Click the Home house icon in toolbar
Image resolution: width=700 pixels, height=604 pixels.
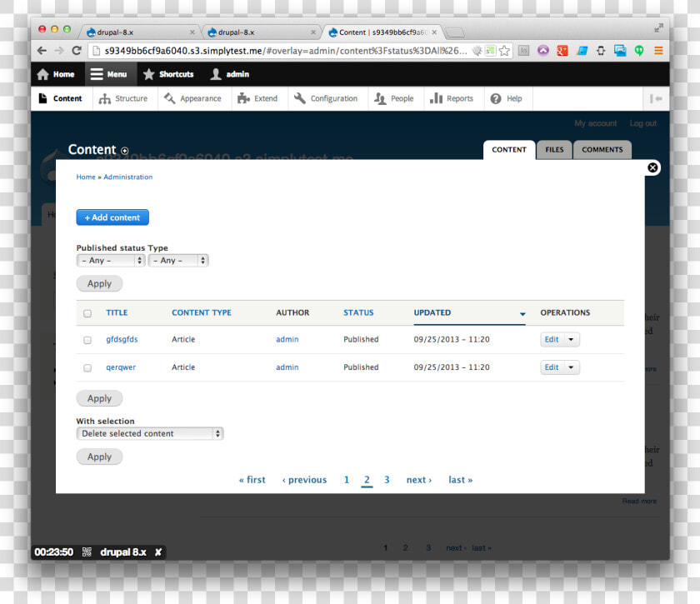pyautogui.click(x=42, y=74)
